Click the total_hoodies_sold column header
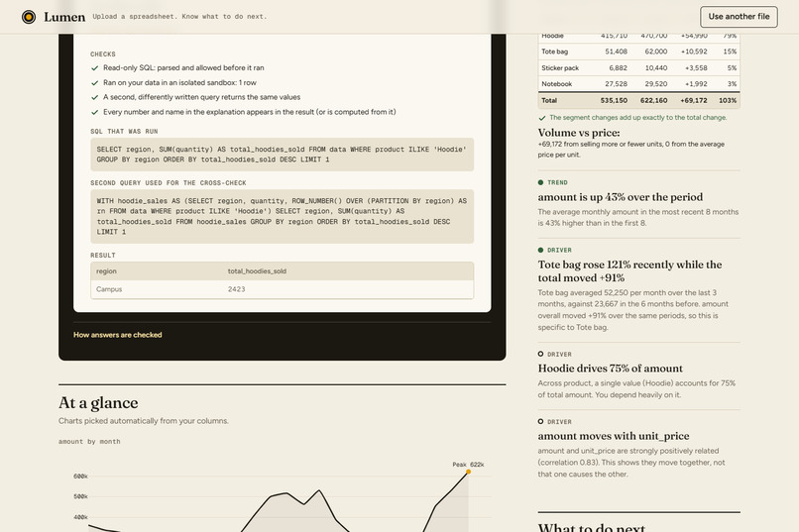Screen dimensions: 799x532 click(257, 271)
